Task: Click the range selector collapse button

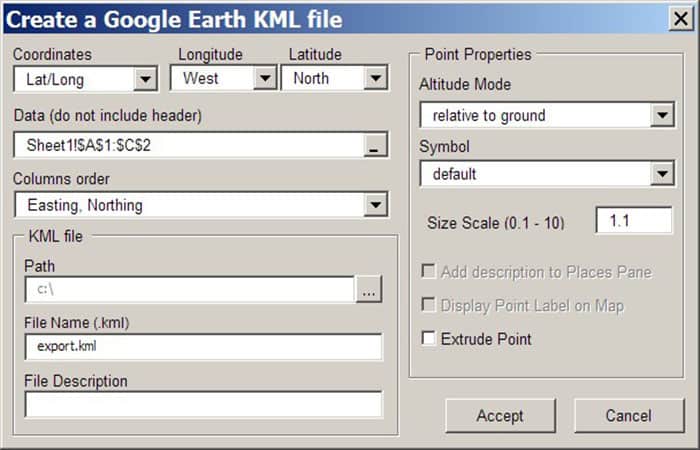Action: point(375,145)
